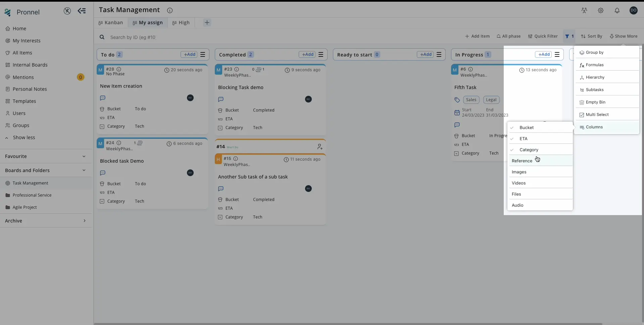Open Quick Filter options
This screenshot has height=325, width=644.
click(543, 36)
